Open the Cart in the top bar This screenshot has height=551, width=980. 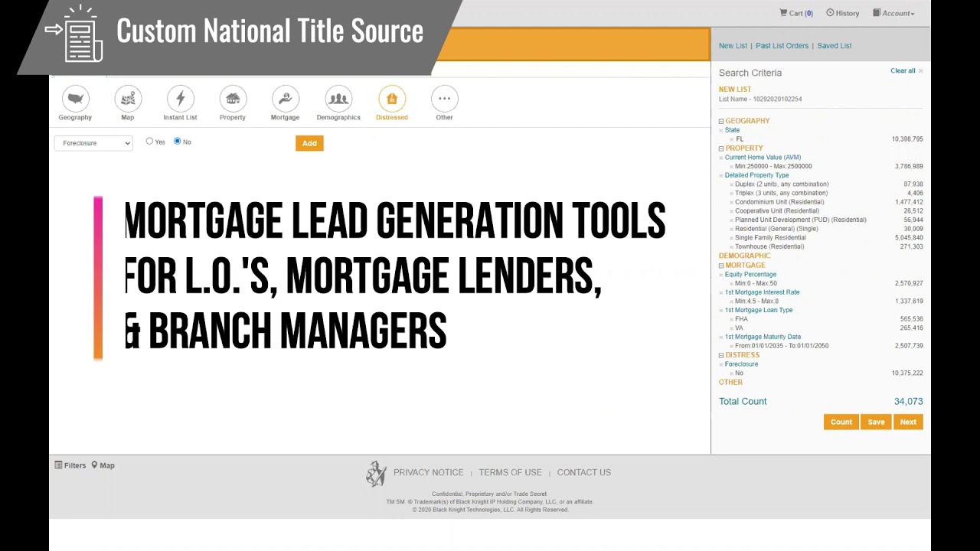tap(796, 13)
